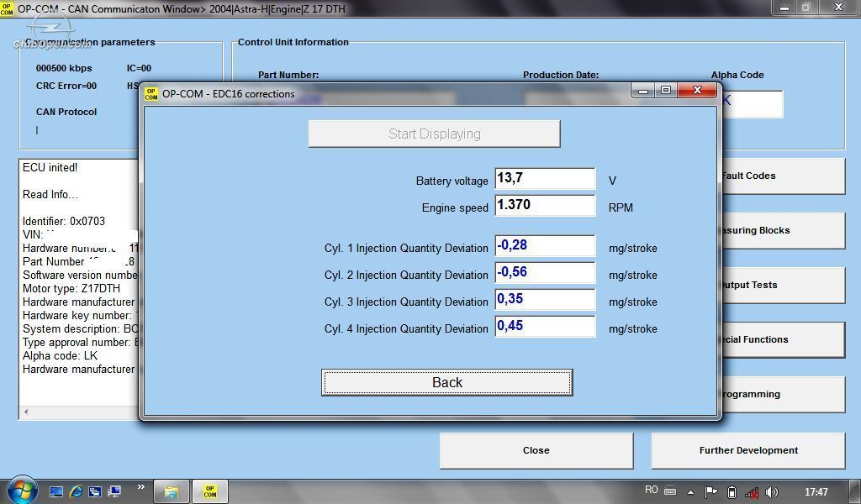Screen dimensions: 861x504
Task: Open the Action Center flag icon
Action: tap(711, 491)
